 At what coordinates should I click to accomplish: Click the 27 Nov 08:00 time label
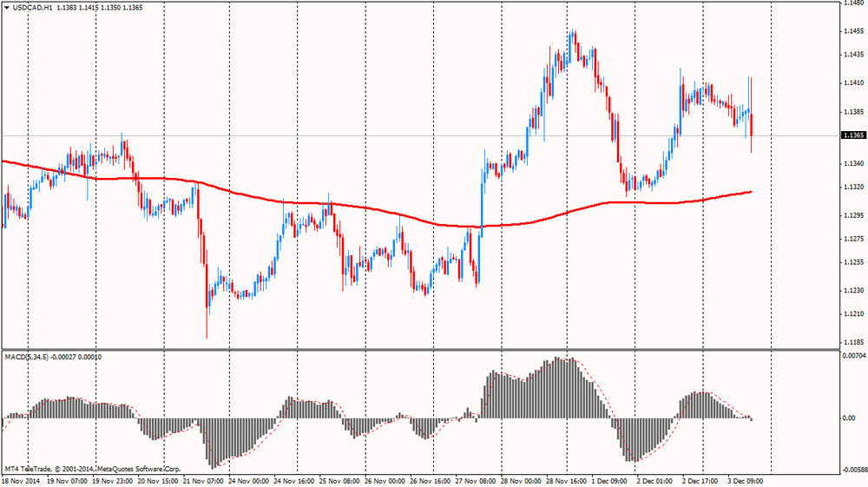point(476,482)
